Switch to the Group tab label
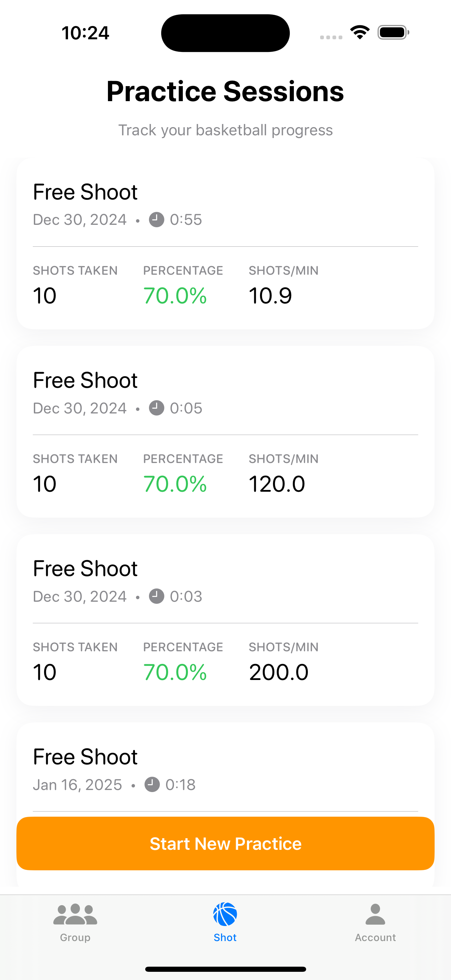This screenshot has height=980, width=451. [75, 937]
